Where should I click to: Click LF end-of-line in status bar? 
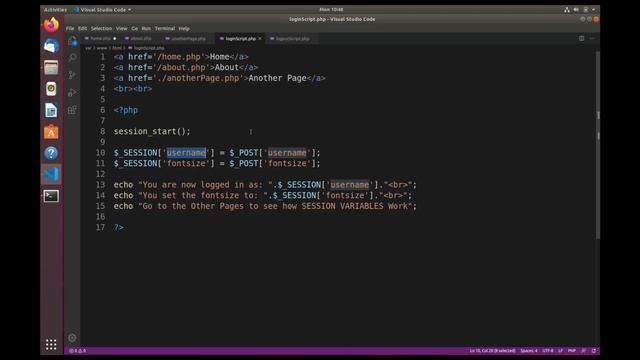tap(560, 351)
